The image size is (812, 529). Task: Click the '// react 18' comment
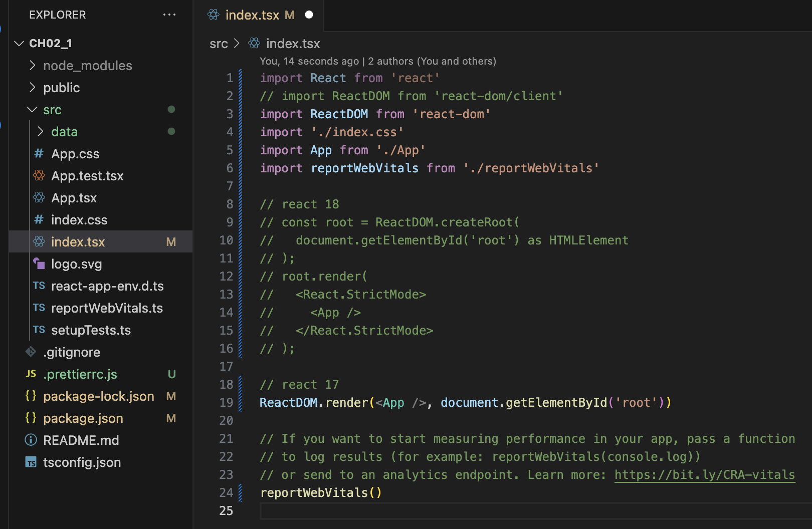point(299,204)
